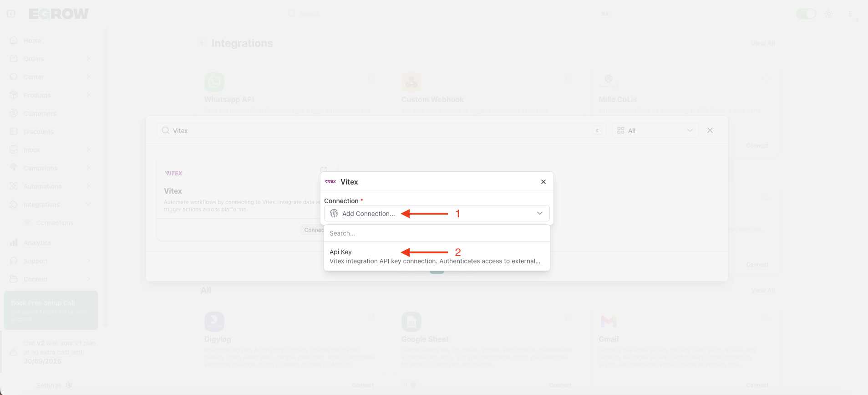Image resolution: width=868 pixels, height=395 pixels.
Task: Expand the Campaigns submenu chevron
Action: click(88, 168)
